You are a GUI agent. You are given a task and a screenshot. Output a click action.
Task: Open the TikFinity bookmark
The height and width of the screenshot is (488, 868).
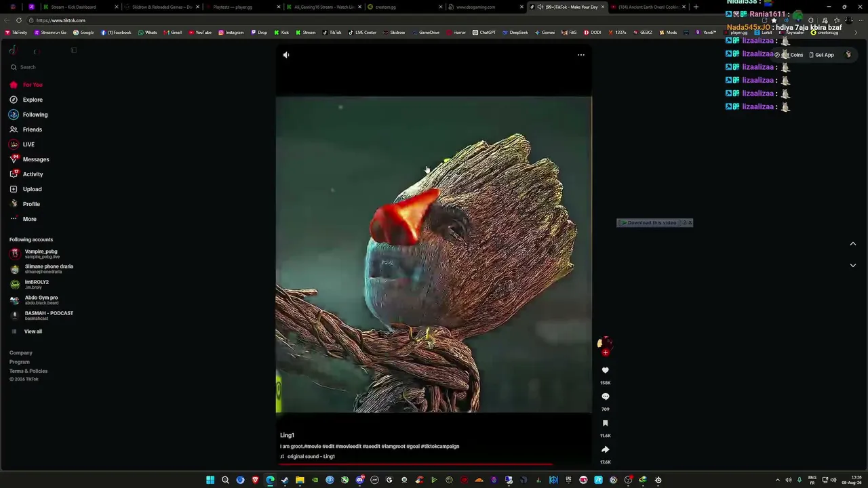point(16,33)
